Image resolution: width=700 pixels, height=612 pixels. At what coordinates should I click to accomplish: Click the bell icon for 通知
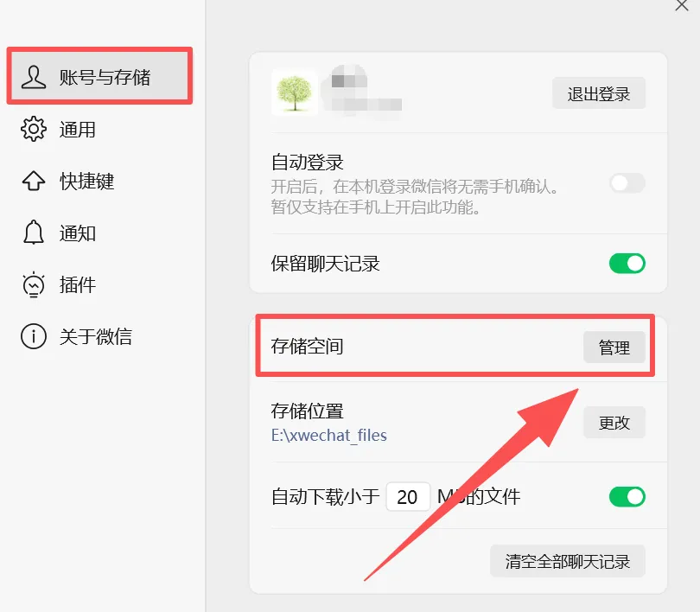[x=34, y=233]
